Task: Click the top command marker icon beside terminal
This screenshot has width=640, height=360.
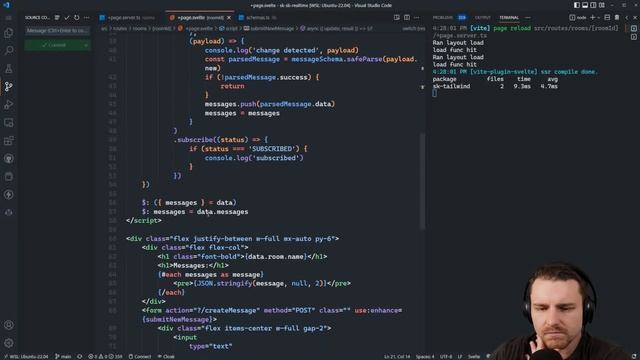Action: point(633,29)
